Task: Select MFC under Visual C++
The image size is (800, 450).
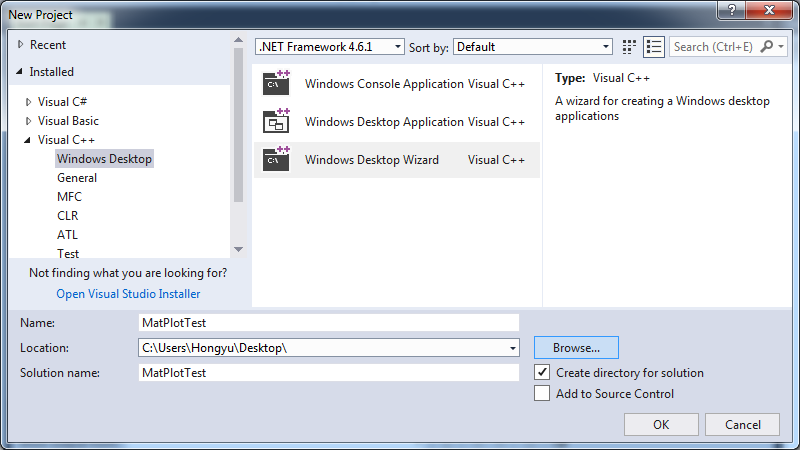Action: coord(69,197)
